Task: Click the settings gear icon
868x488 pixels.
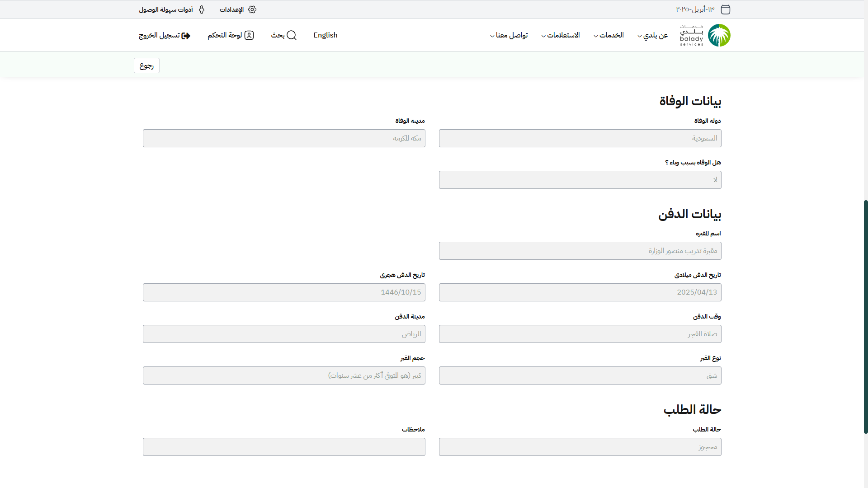Action: coord(252,9)
